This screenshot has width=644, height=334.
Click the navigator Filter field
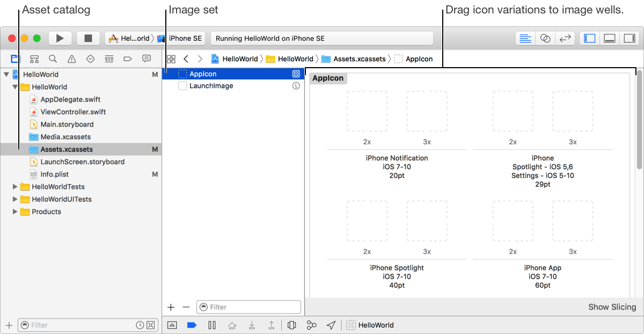[x=87, y=325]
